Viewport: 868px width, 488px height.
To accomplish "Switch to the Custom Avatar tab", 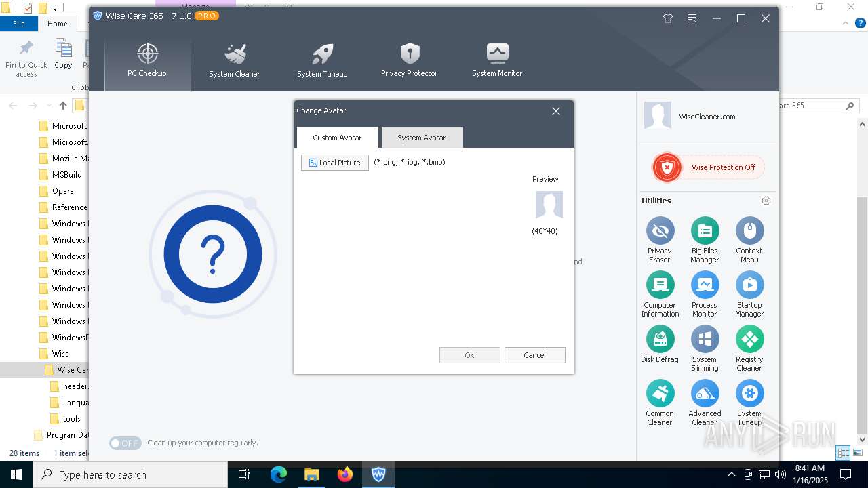I will 337,138.
